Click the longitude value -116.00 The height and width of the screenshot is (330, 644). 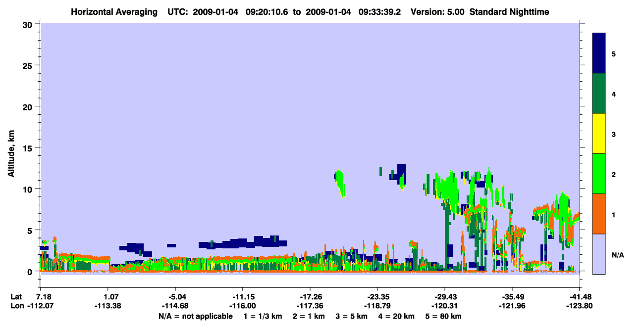coord(242,306)
